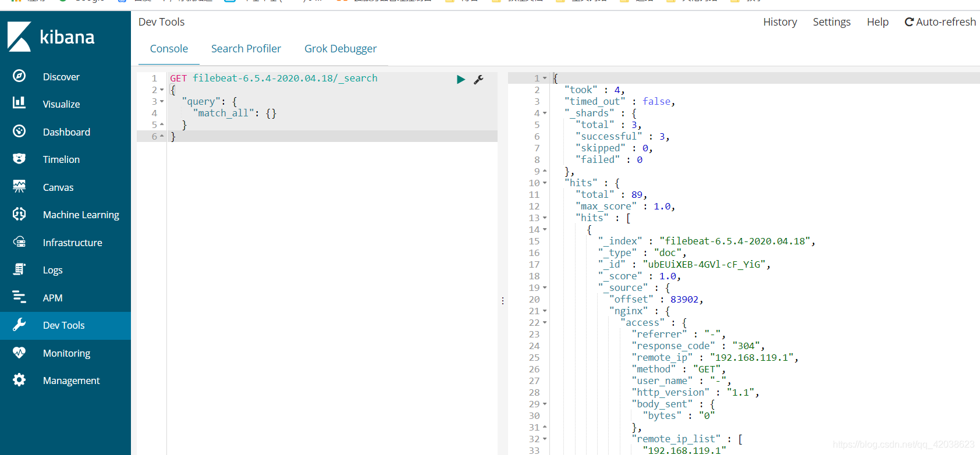Click "response_code" : "304" line

pyautogui.click(x=698, y=346)
